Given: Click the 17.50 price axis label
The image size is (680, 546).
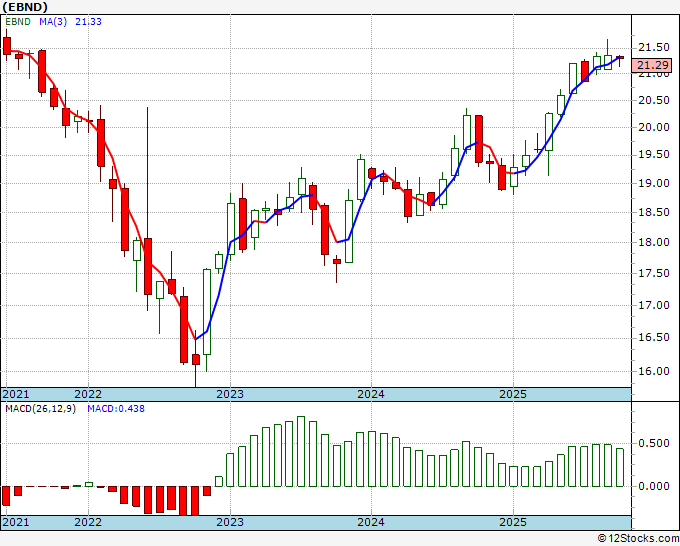Looking at the screenshot, I should point(654,273).
